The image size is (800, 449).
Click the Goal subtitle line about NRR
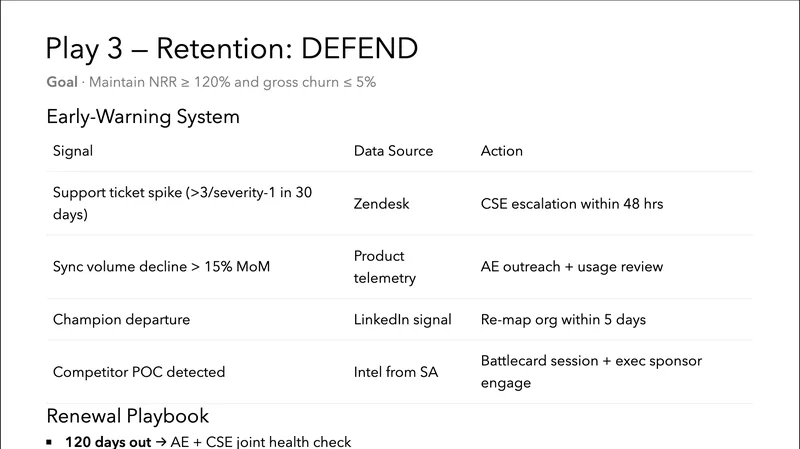(x=211, y=82)
